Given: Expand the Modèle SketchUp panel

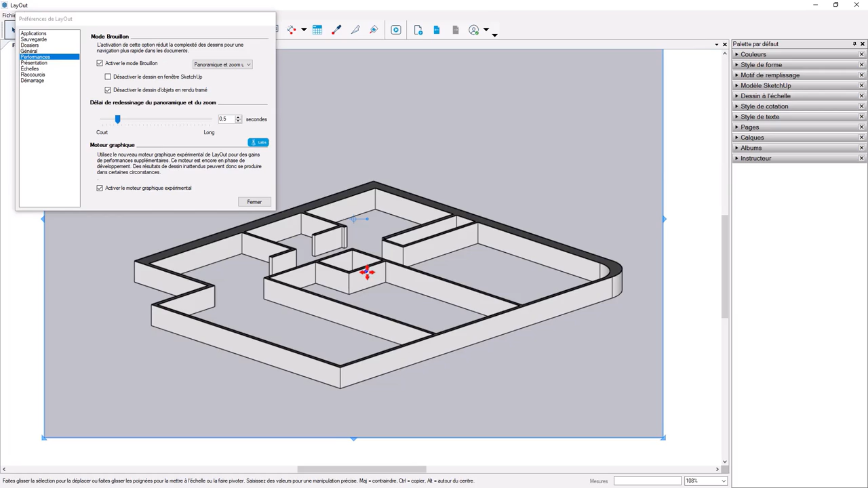Looking at the screenshot, I should point(766,85).
